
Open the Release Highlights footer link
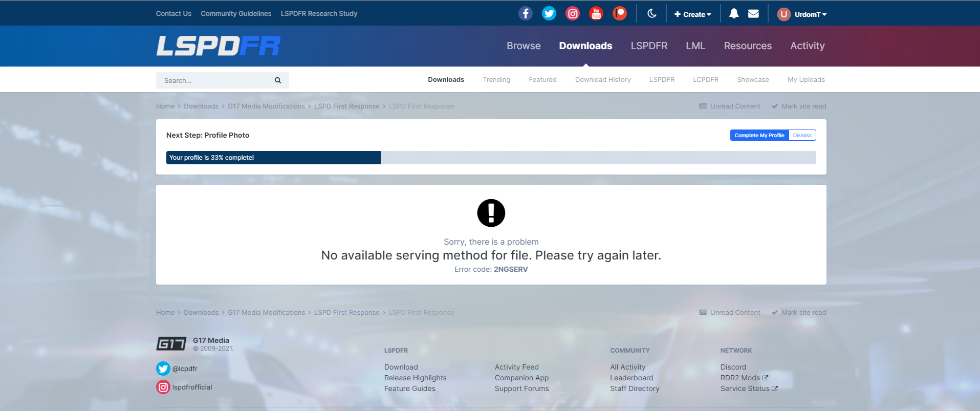tap(415, 378)
